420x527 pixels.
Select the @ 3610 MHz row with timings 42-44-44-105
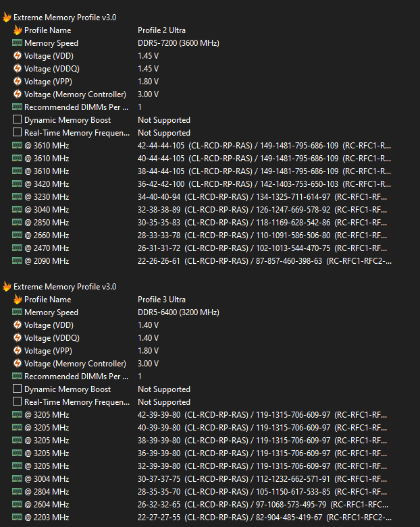pyautogui.click(x=202, y=146)
